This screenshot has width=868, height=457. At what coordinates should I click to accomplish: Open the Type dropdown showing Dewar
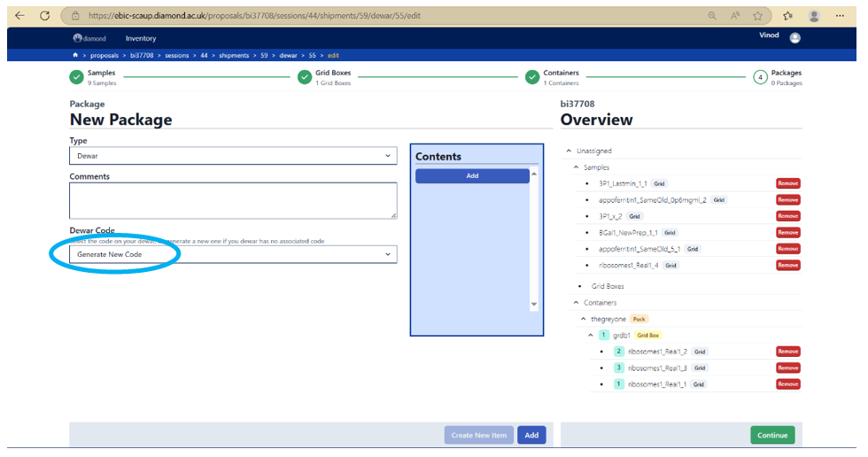point(233,156)
